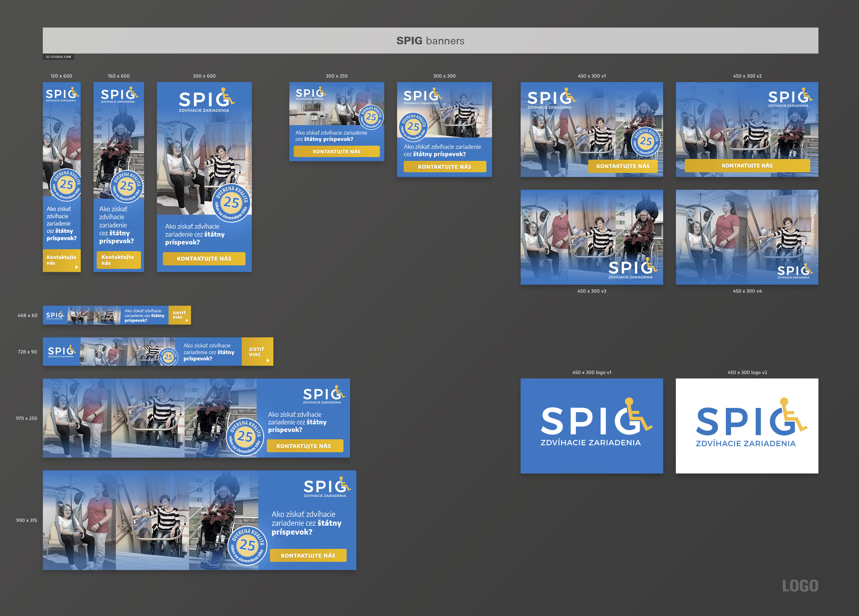Click the 450 x 300 v4 banner thumbnail

tap(747, 237)
